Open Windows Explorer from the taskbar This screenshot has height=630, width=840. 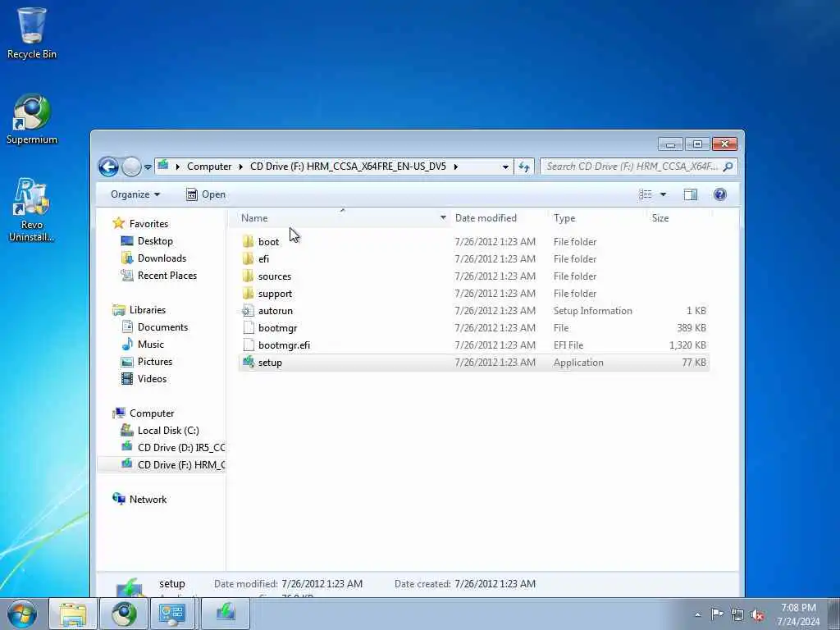click(x=73, y=614)
